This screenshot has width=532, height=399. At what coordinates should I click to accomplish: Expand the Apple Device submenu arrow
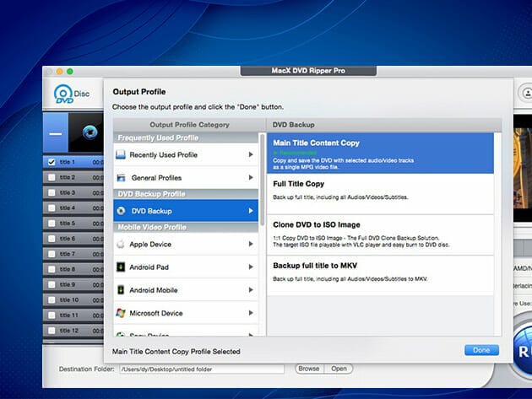(251, 245)
